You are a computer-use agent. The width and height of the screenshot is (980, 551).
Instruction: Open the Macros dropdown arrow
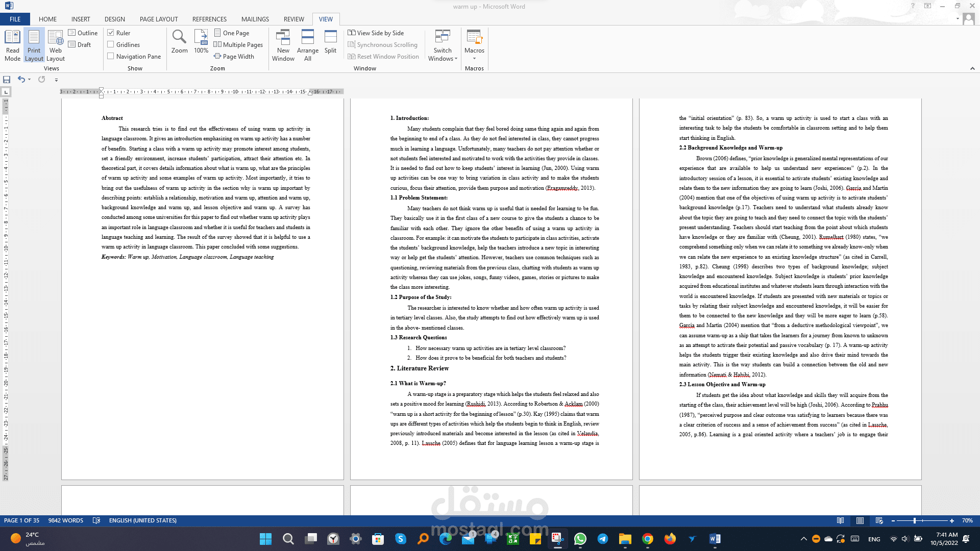pos(474,58)
